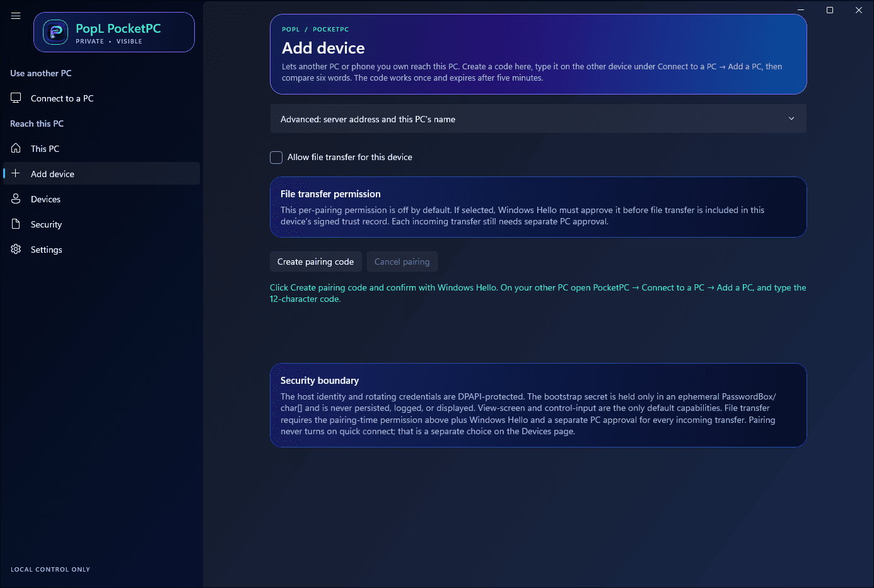Click the POCKETPC breadcrumb text
The height and width of the screenshot is (588, 874).
330,30
